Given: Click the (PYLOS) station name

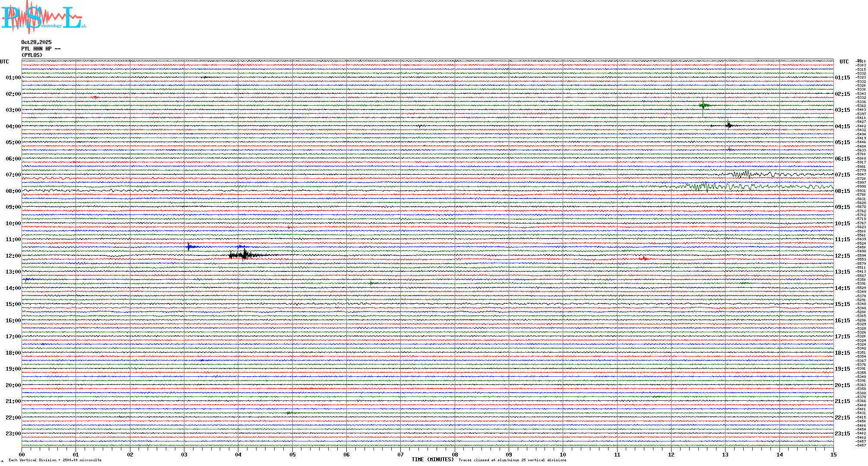Looking at the screenshot, I should click(x=32, y=55).
